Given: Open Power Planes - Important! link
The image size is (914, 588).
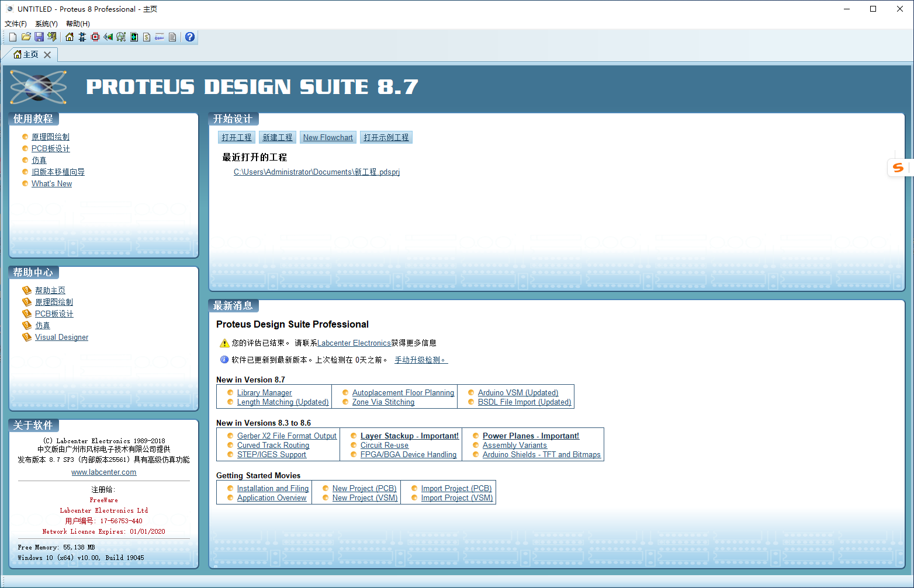Looking at the screenshot, I should pos(531,436).
